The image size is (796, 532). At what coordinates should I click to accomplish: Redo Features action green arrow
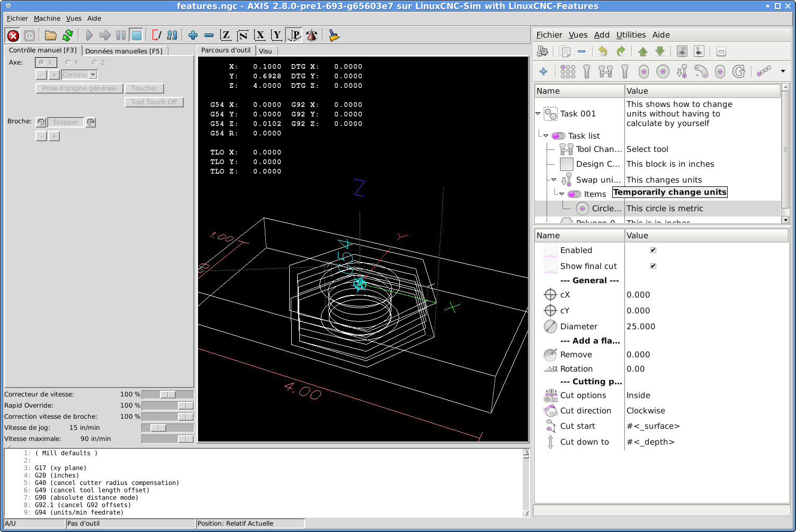point(621,51)
